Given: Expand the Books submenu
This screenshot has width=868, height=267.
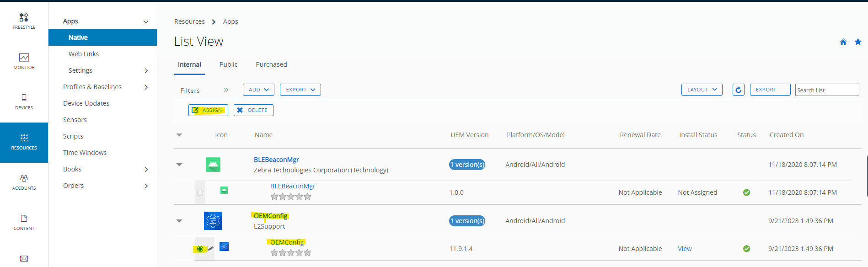Looking at the screenshot, I should [146, 169].
